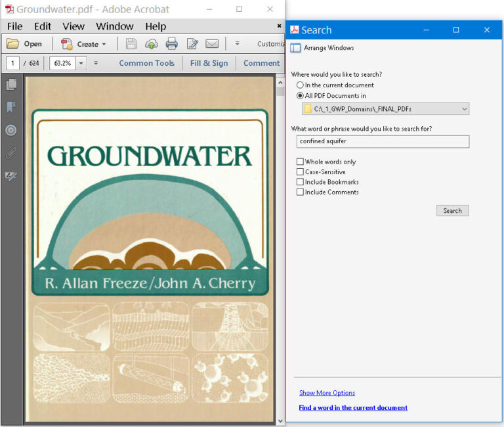
Task: Open the Window menu
Action: click(114, 26)
